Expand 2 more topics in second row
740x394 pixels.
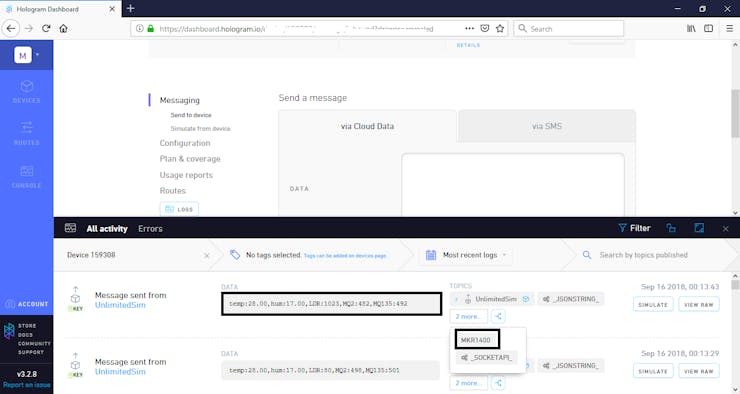tap(469, 383)
